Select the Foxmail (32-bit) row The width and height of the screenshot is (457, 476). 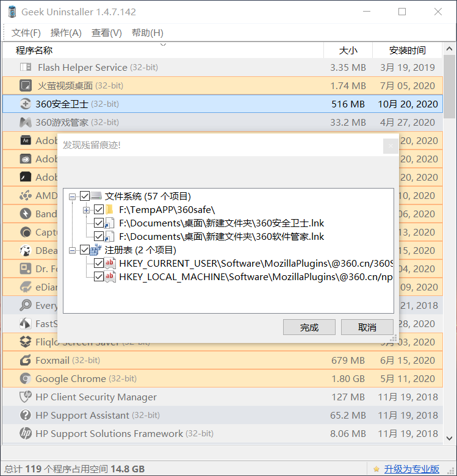tap(223, 360)
